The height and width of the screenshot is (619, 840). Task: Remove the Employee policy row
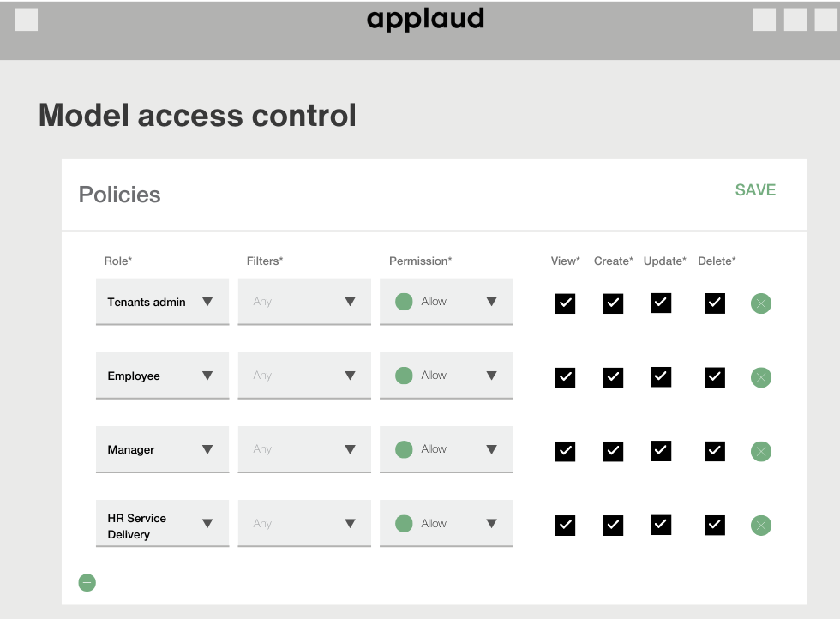[761, 377]
